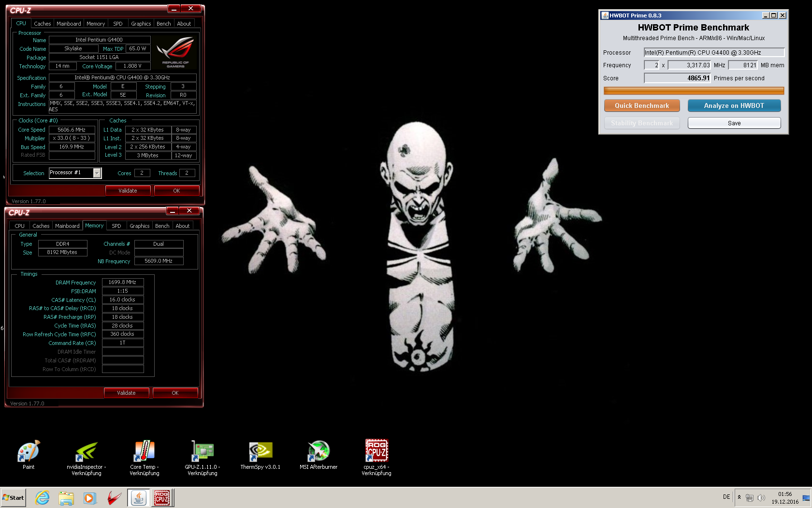Click the Core Voltage value 1.808 V
The height and width of the screenshot is (508, 812).
132,66
